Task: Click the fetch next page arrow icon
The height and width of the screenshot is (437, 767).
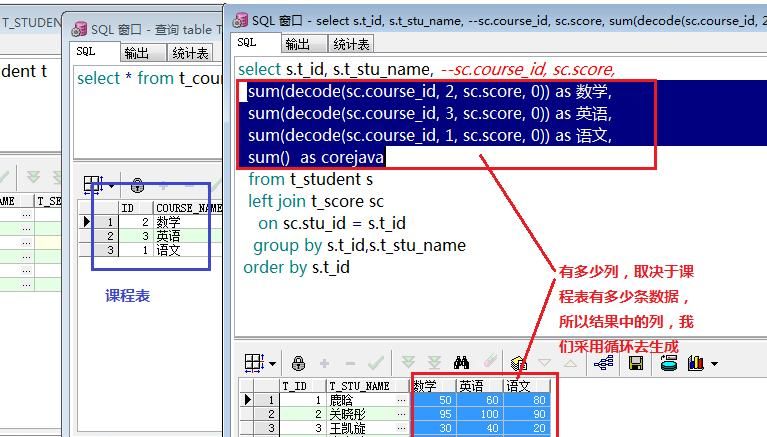Action: coord(408,363)
